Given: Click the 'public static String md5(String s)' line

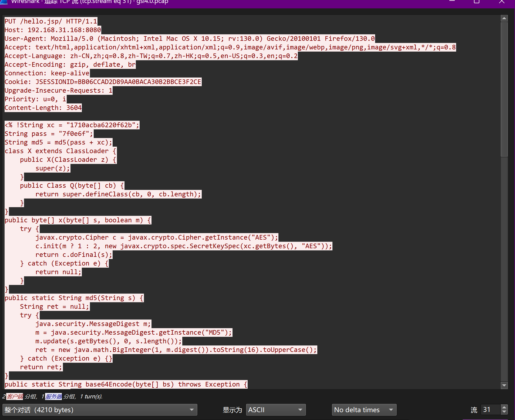Looking at the screenshot, I should coord(74,298).
